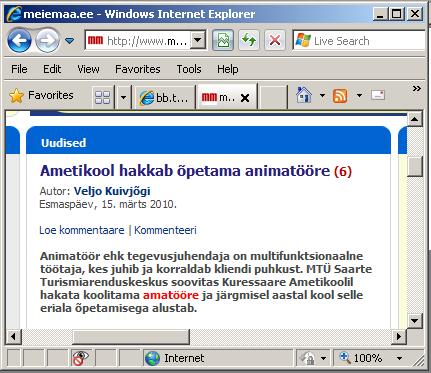Expand the security status dropdown arrow
The height and width of the screenshot is (373, 431).
pos(323,359)
